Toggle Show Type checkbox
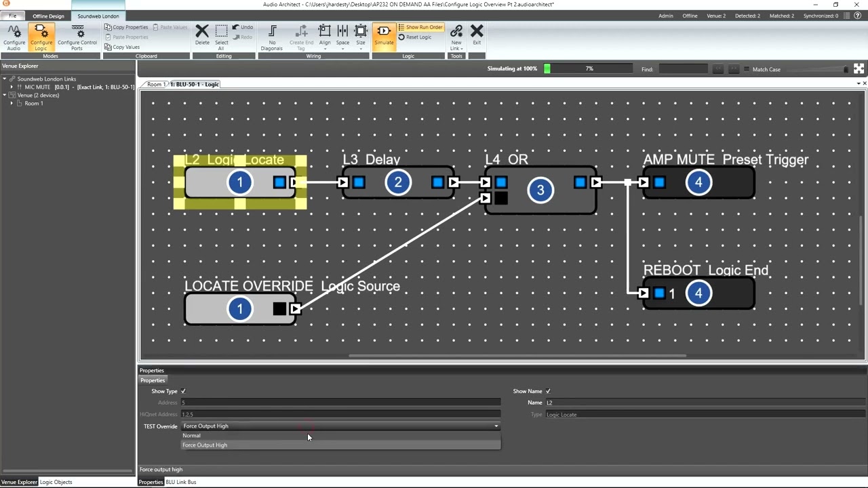The width and height of the screenshot is (868, 488). click(x=183, y=391)
